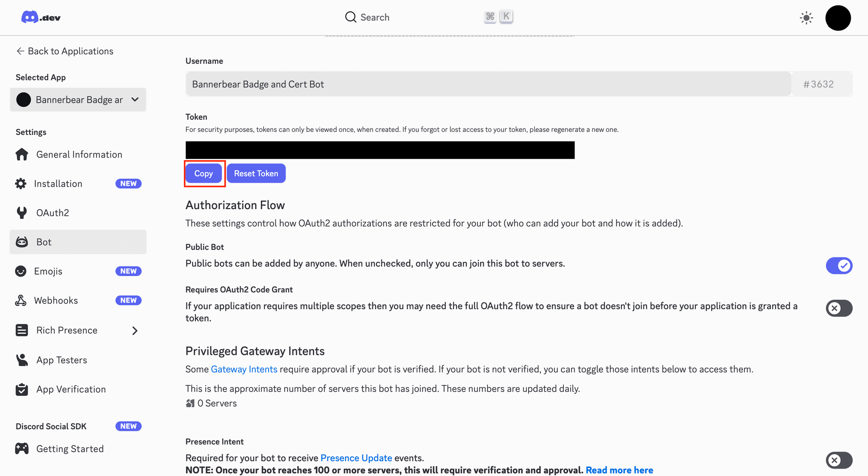
Task: Select the Webhooks section
Action: 56,300
